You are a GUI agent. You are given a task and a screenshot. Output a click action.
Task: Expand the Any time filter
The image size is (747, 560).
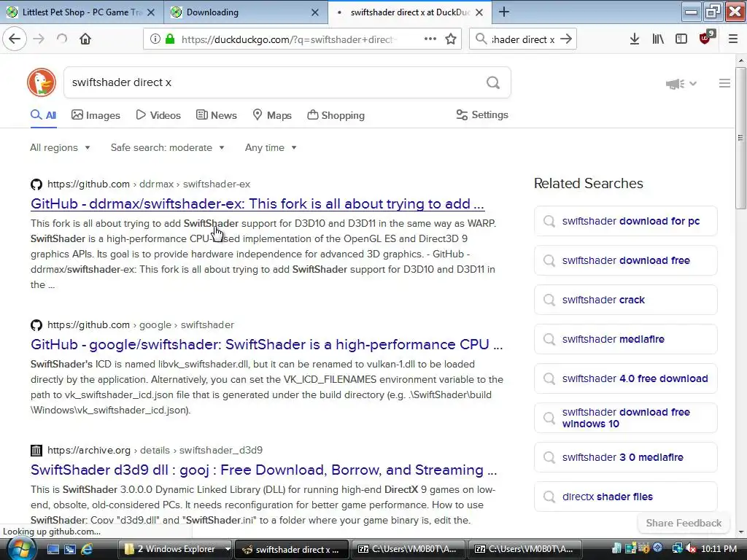pyautogui.click(x=271, y=147)
